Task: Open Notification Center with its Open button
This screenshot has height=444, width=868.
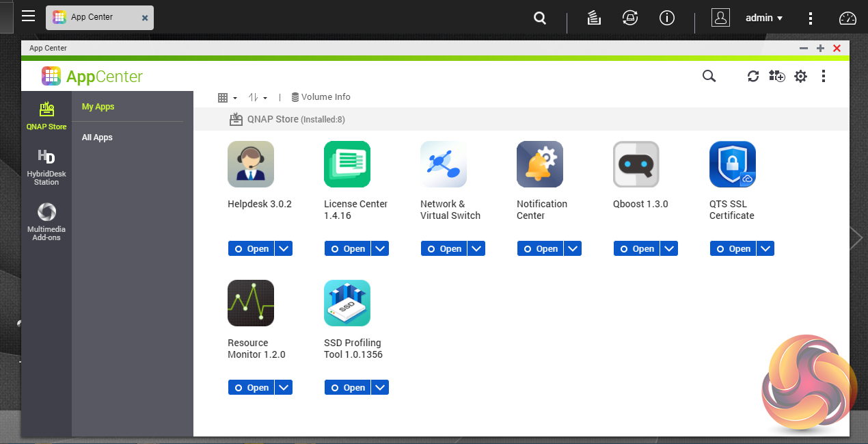Action: coord(540,249)
